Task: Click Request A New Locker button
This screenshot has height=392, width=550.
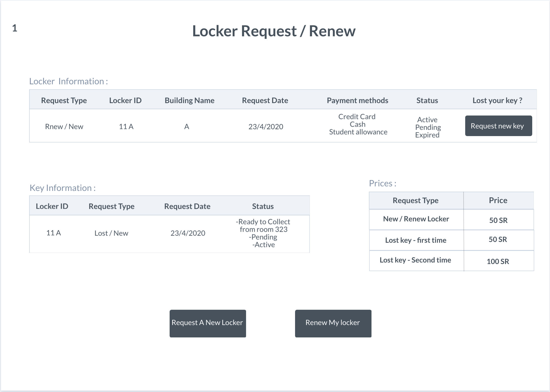Action: (208, 323)
